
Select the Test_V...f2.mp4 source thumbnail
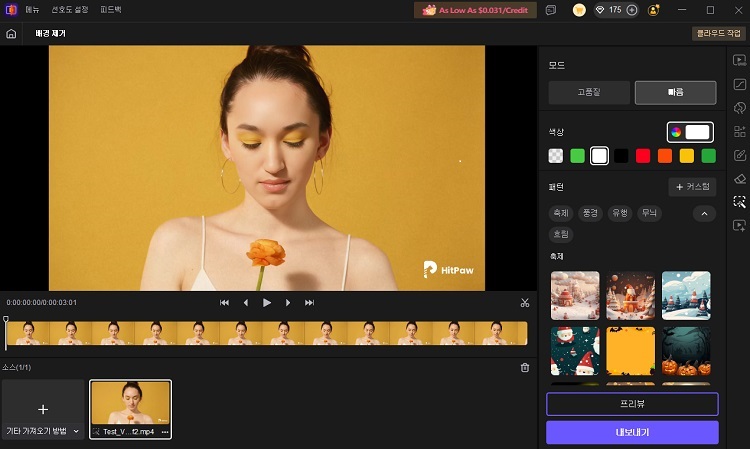coord(131,409)
